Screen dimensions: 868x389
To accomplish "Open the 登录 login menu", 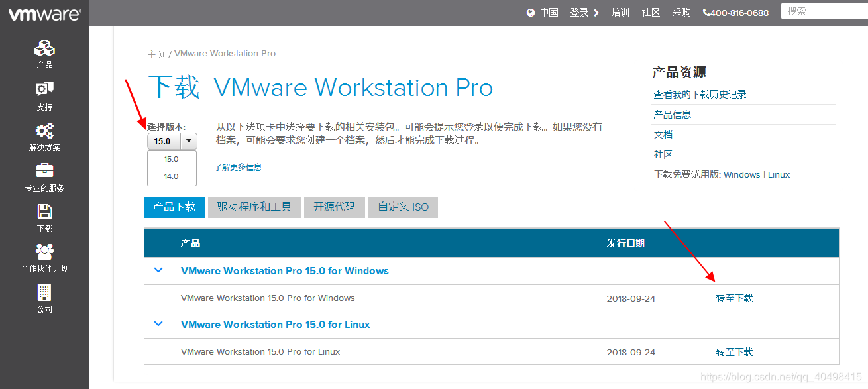I will (584, 13).
